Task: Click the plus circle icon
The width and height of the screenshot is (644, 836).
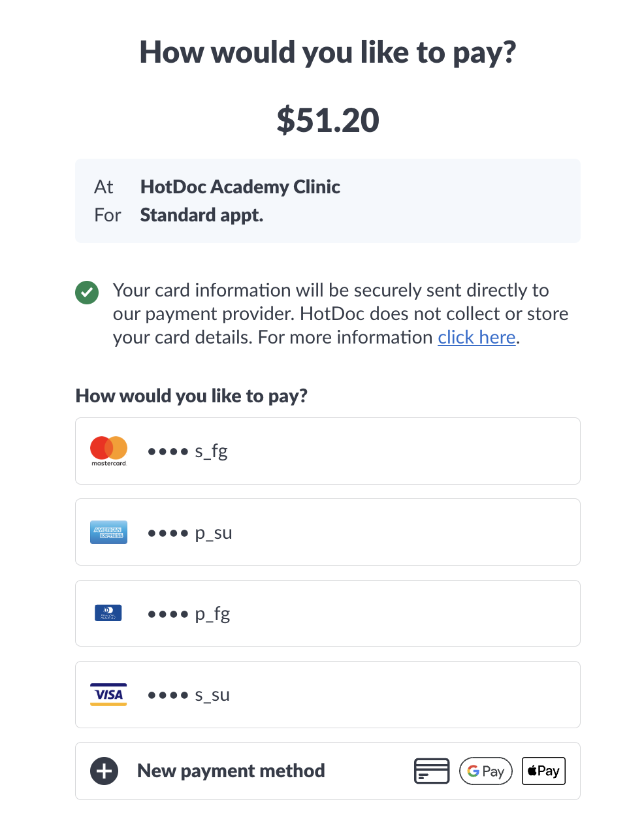Action: [x=105, y=771]
